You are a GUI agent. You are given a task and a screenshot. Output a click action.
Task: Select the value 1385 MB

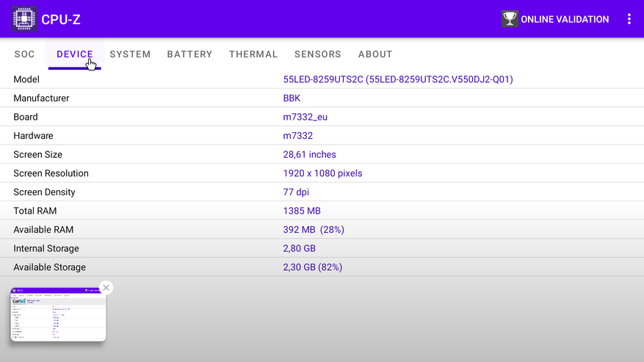tap(302, 211)
